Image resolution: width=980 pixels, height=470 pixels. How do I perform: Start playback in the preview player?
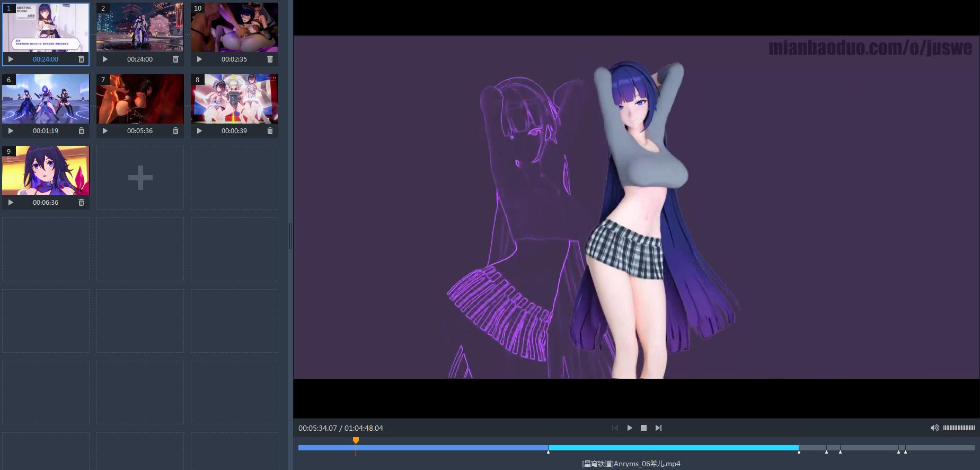(x=630, y=428)
